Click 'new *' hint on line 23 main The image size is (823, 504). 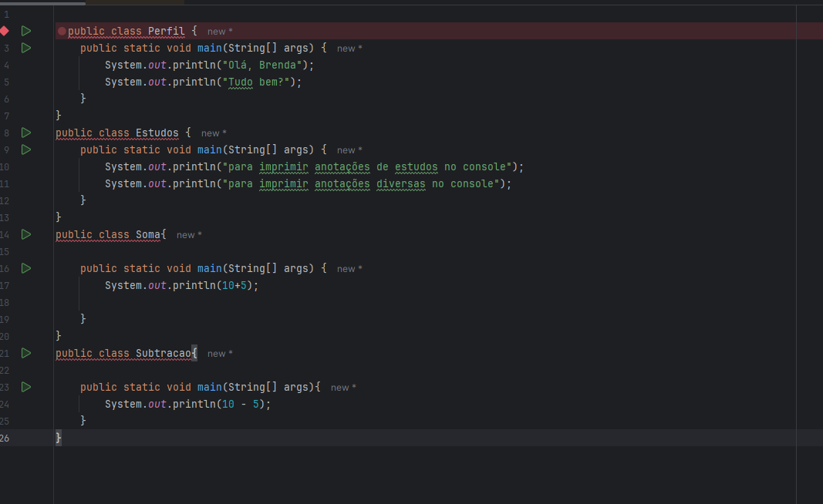[343, 388]
